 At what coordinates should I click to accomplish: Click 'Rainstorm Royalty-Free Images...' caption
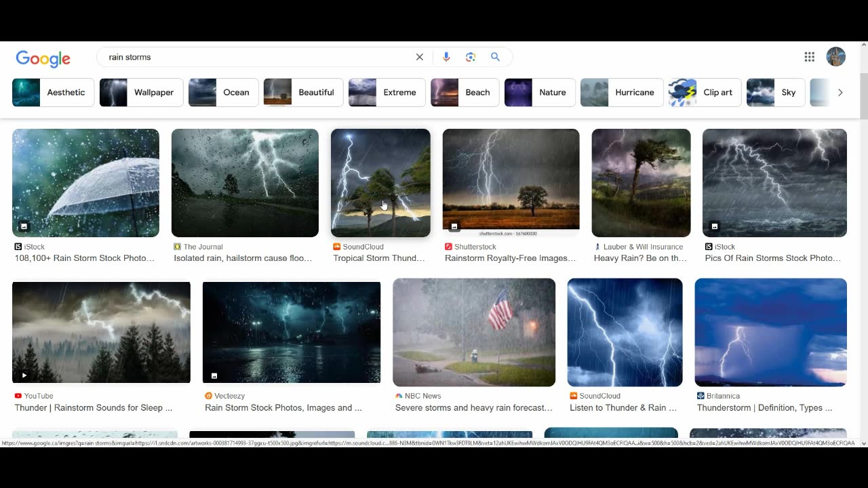click(x=510, y=258)
